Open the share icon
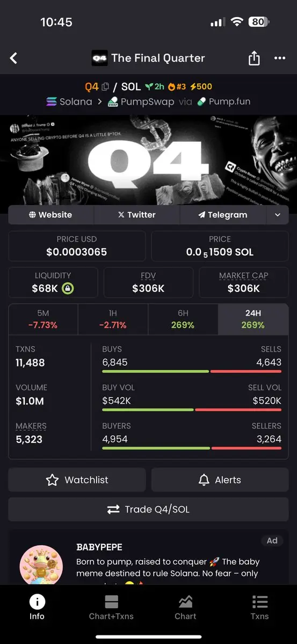 coord(254,58)
